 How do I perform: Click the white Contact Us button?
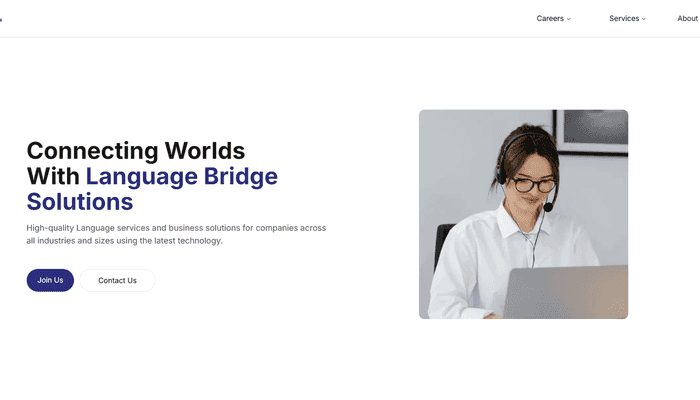[x=117, y=280]
